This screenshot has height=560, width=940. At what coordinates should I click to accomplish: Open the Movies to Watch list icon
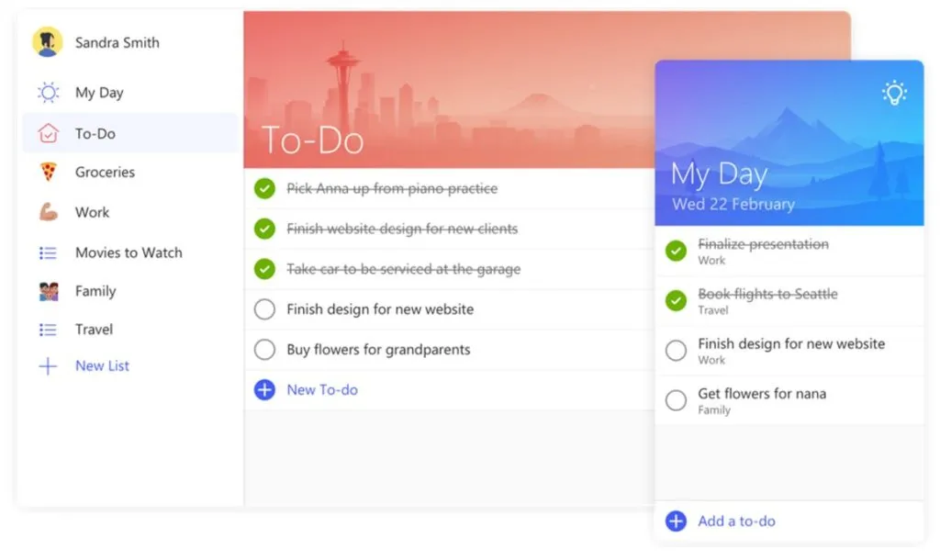pyautogui.click(x=48, y=252)
